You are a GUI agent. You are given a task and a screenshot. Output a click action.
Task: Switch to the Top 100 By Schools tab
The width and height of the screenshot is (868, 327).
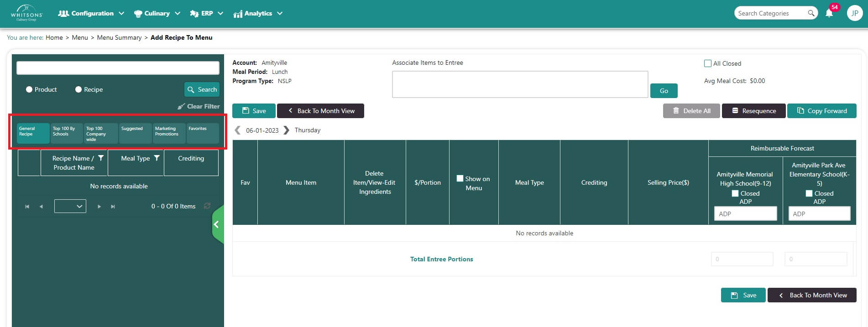click(67, 133)
